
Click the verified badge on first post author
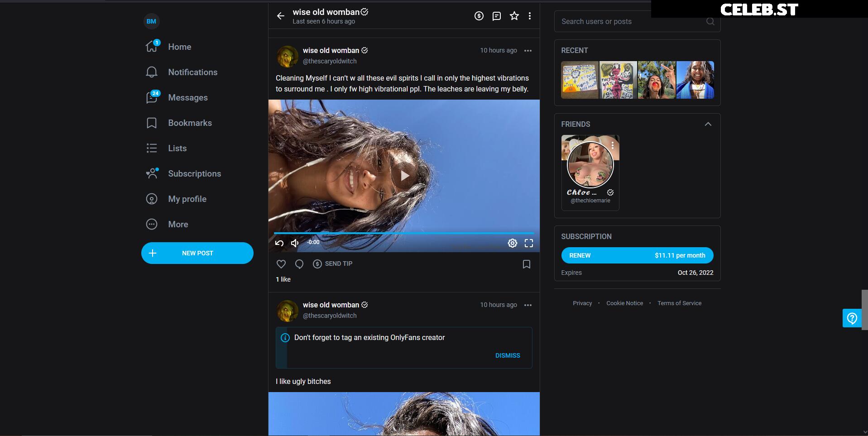364,50
